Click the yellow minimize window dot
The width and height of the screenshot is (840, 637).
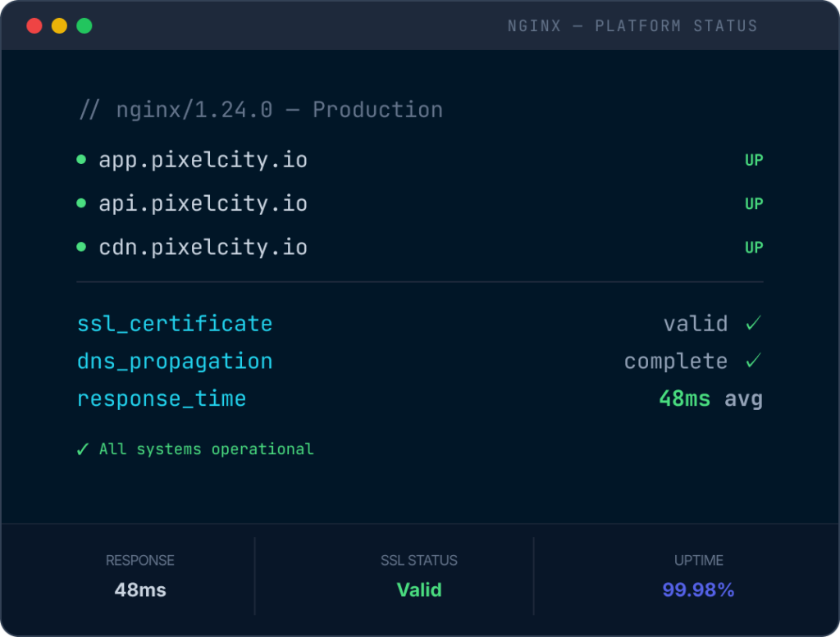(59, 25)
